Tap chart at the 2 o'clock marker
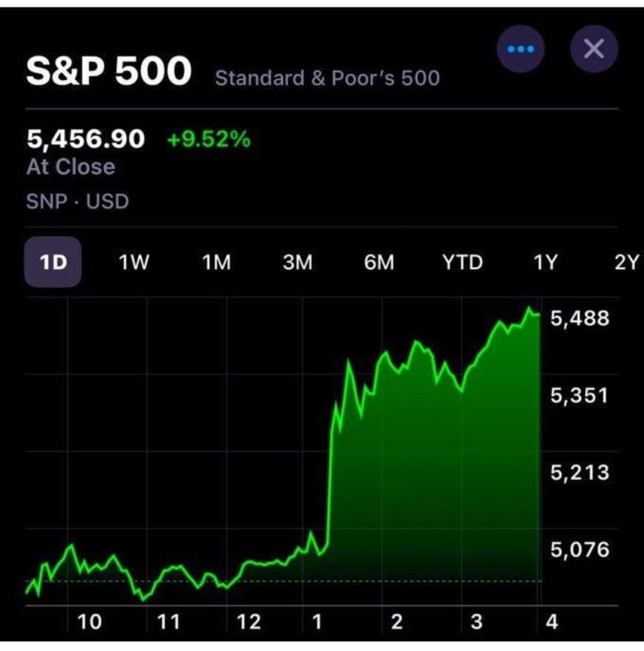The height and width of the screenshot is (651, 644). tap(397, 622)
